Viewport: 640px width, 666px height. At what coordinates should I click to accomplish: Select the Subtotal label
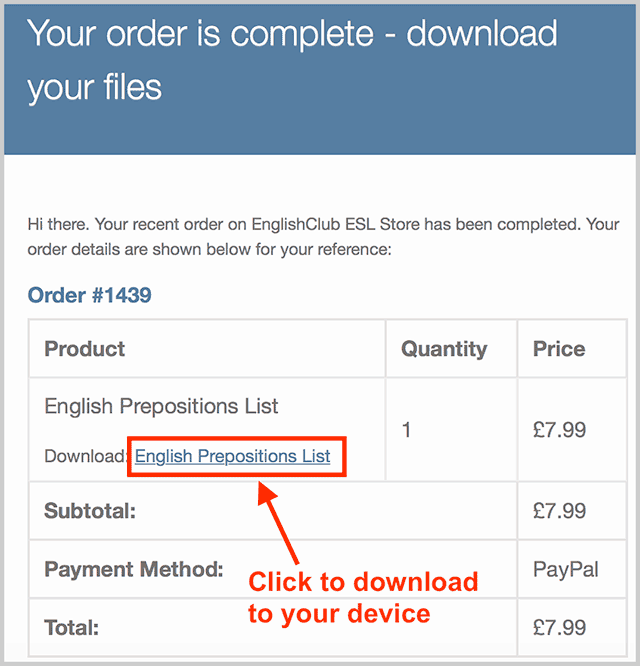click(x=90, y=511)
